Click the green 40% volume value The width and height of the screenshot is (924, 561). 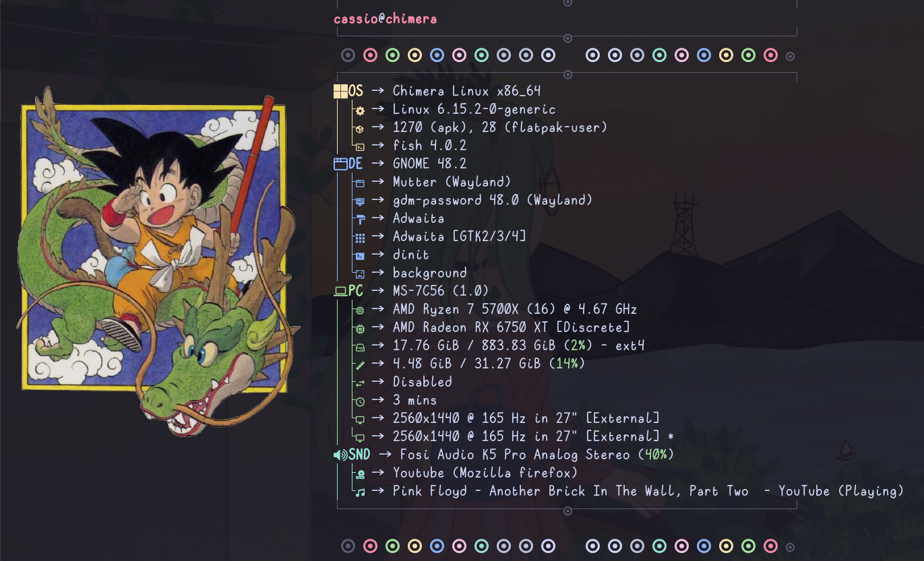[x=656, y=455]
